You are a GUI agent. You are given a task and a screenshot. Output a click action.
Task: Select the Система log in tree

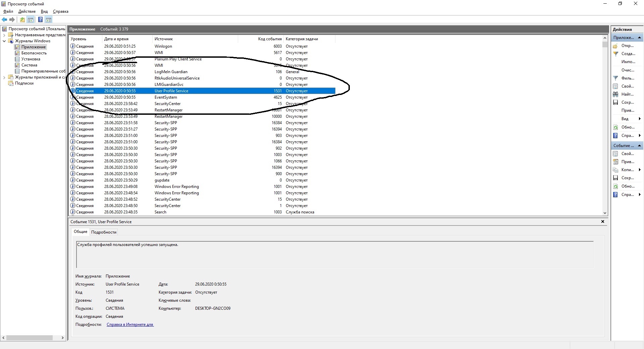pyautogui.click(x=29, y=65)
